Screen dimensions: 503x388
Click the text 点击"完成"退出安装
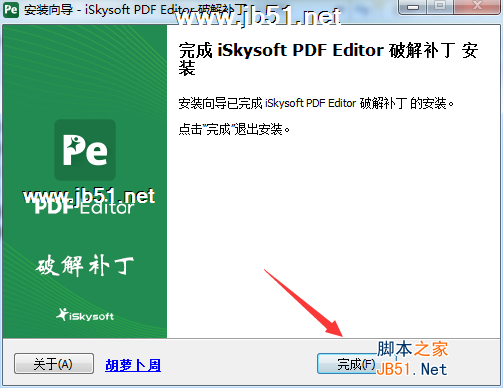pos(234,129)
